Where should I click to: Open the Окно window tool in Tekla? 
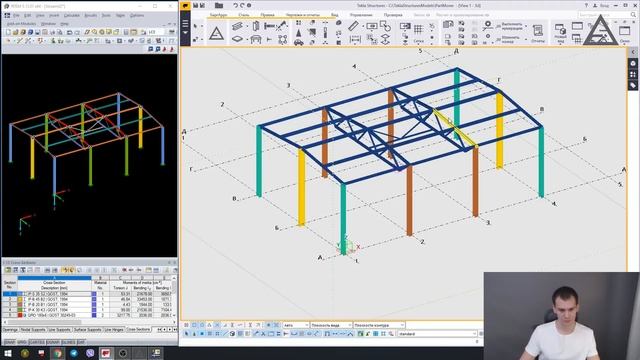tap(624, 33)
